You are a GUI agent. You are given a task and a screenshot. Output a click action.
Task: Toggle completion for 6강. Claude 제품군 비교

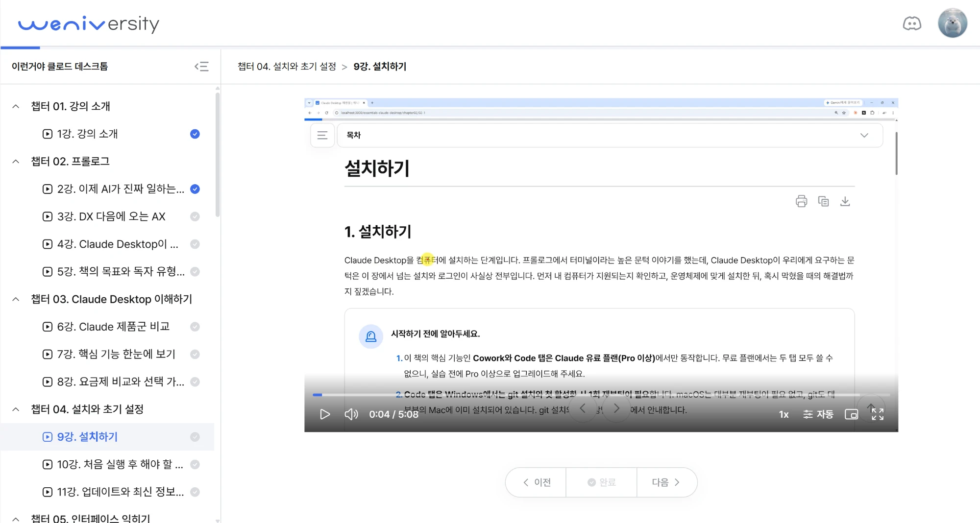click(x=195, y=327)
